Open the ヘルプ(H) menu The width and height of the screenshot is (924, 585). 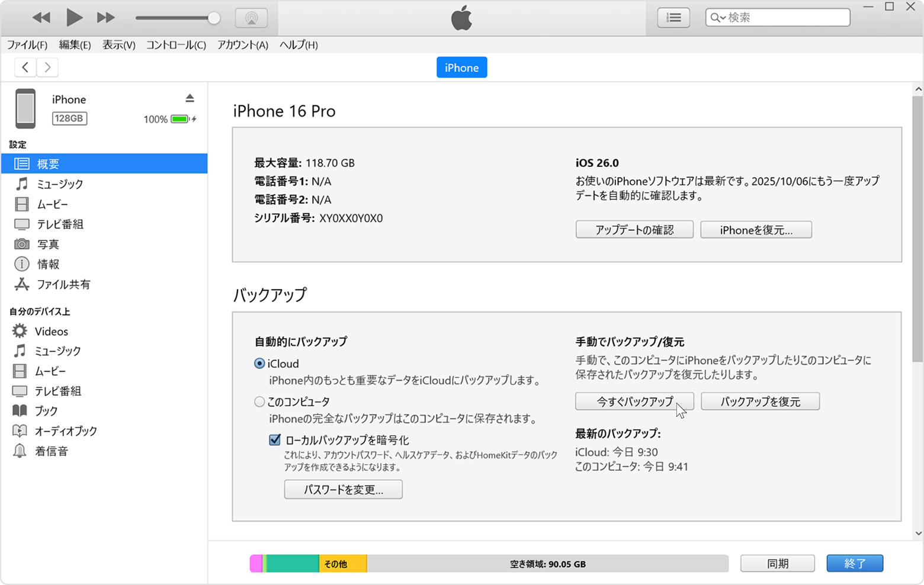[x=297, y=44]
